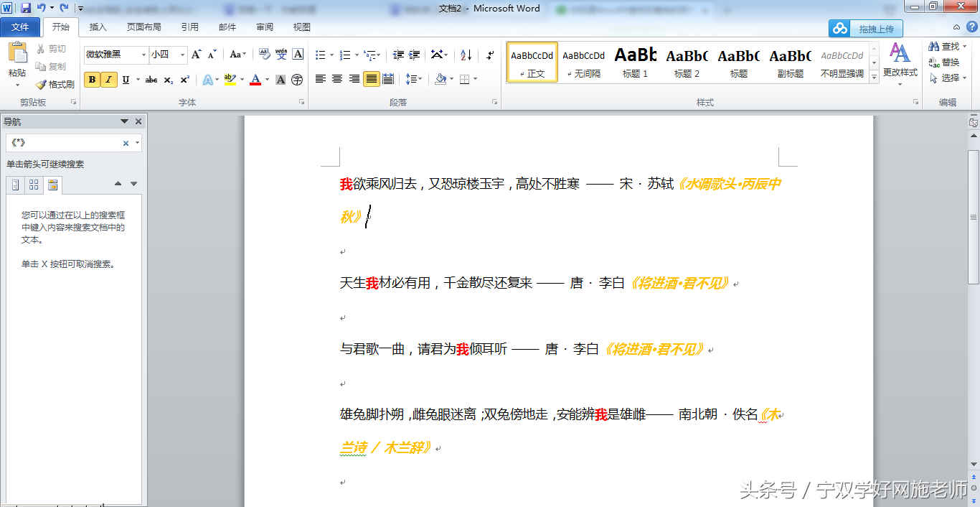This screenshot has width=980, height=507.
Task: Open the font name dropdown (微软雅黑)
Action: coord(143,55)
